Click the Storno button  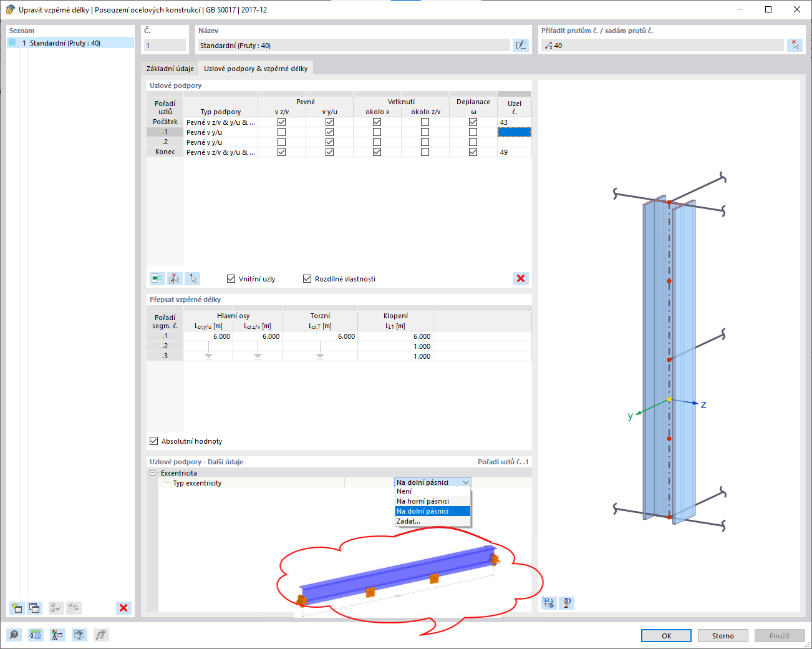click(x=723, y=635)
